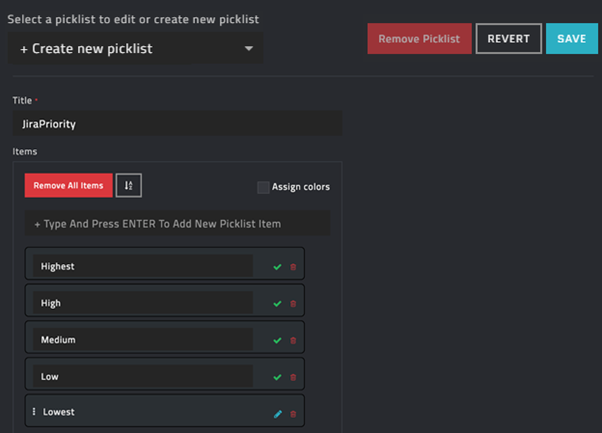The height and width of the screenshot is (433, 602).
Task: Click the SAVE button
Action: (x=571, y=39)
